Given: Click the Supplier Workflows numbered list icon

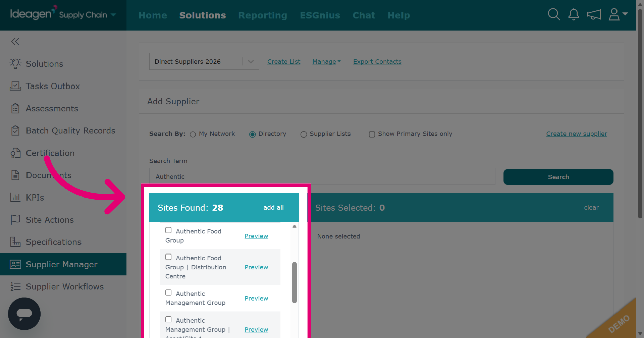Looking at the screenshot, I should tap(15, 286).
